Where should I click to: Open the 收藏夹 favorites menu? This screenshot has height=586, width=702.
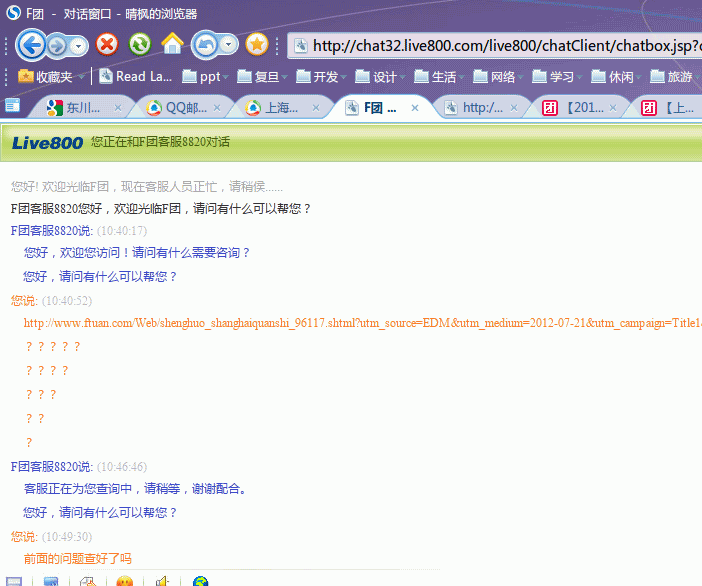tap(51, 77)
